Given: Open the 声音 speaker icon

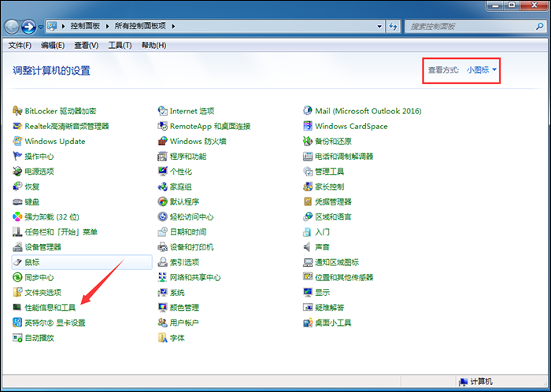Looking at the screenshot, I should [309, 247].
